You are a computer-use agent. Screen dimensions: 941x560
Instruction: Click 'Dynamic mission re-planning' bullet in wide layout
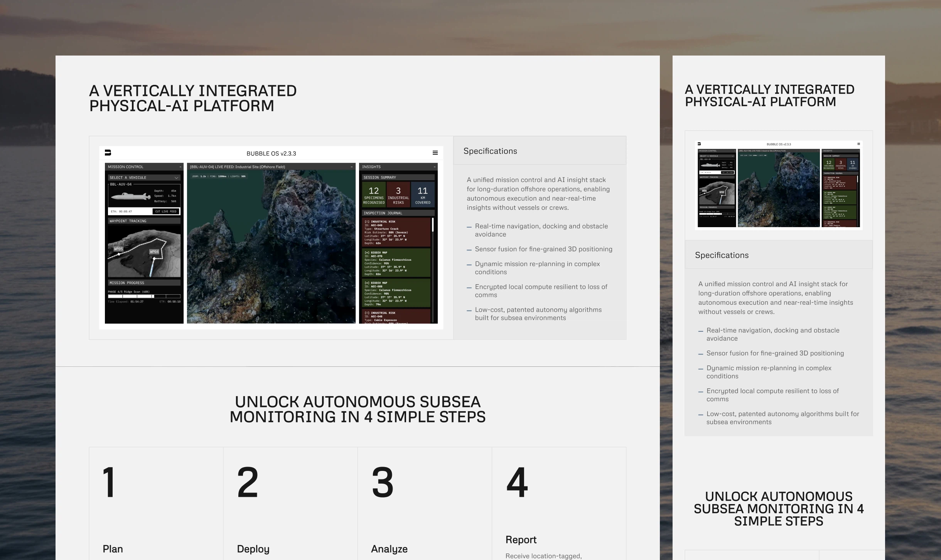coord(533,268)
